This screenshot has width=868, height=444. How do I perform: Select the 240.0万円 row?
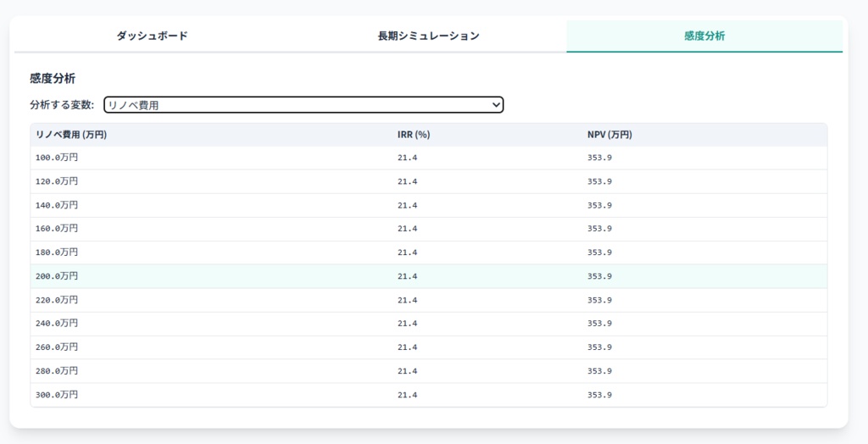[x=57, y=324]
